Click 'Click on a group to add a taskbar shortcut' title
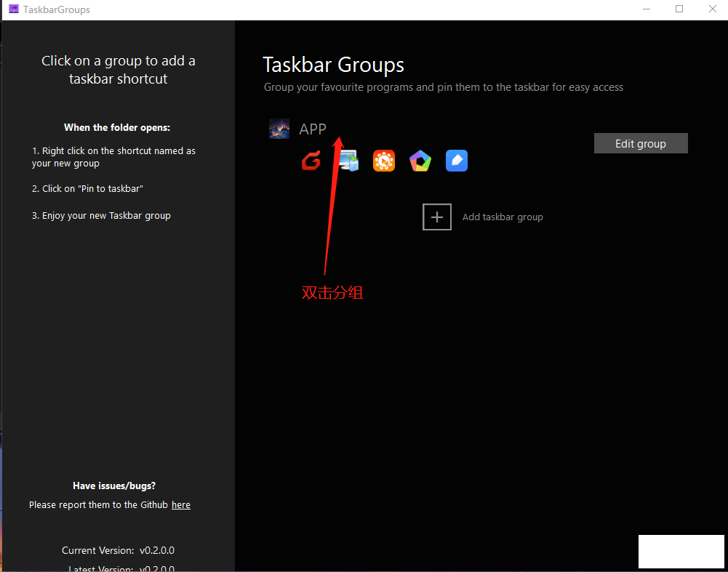This screenshot has height=572, width=728. click(x=118, y=70)
